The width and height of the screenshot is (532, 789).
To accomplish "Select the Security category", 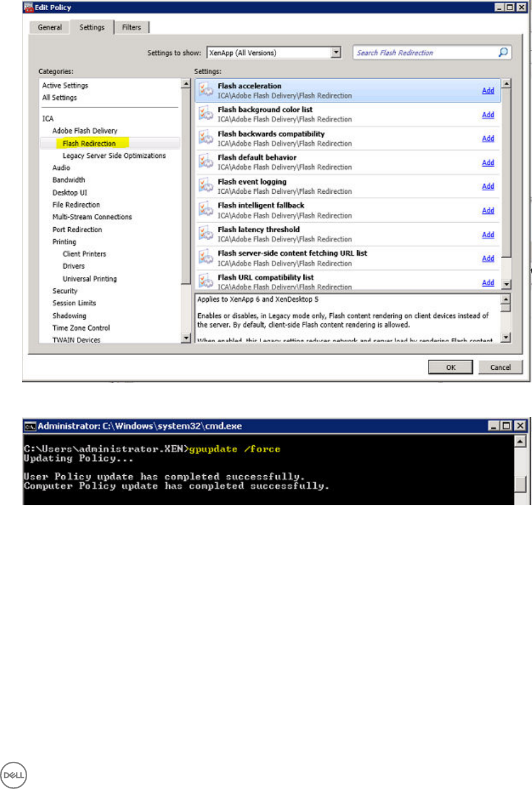I will 65,291.
